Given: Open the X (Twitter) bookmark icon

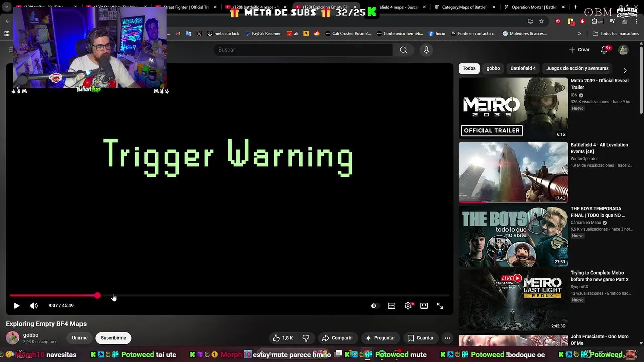Looking at the screenshot, I should (199, 34).
